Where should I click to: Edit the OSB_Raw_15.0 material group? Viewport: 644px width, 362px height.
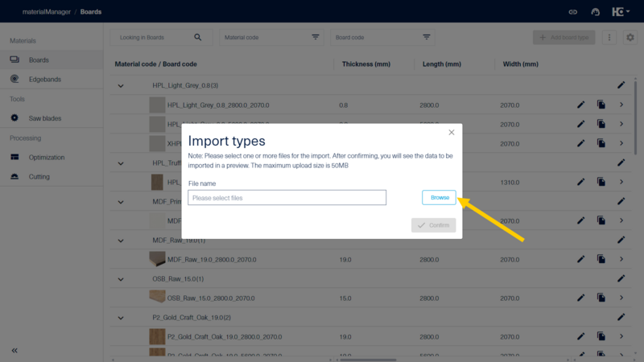621,278
